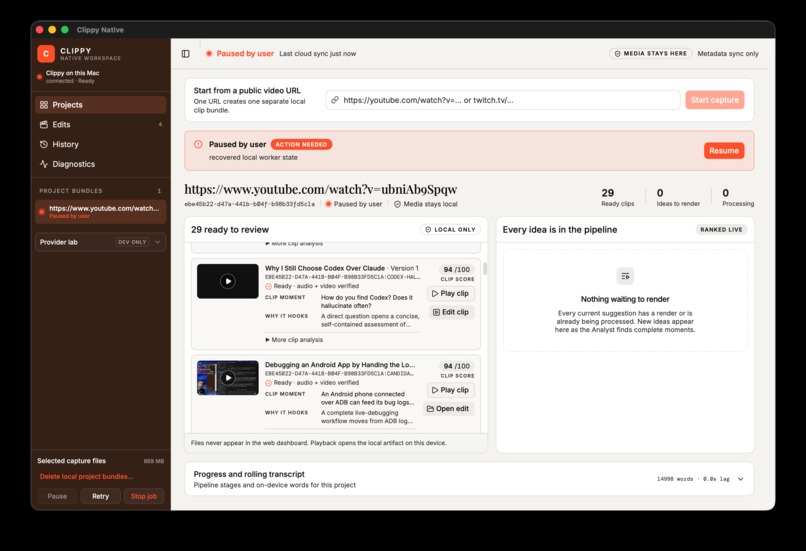Click the Selected capture files 669 MB label
Screen dimensions: 806x551
click(100, 461)
